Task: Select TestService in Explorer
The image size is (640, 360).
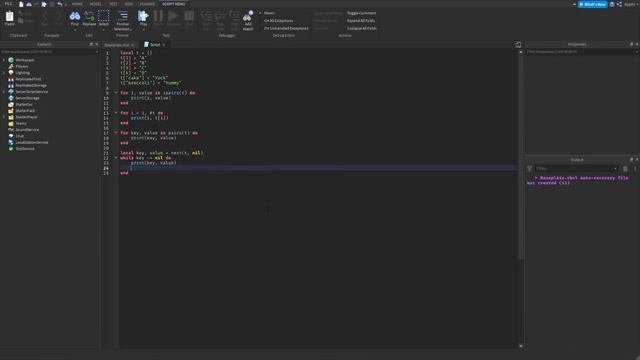Action: (24, 149)
